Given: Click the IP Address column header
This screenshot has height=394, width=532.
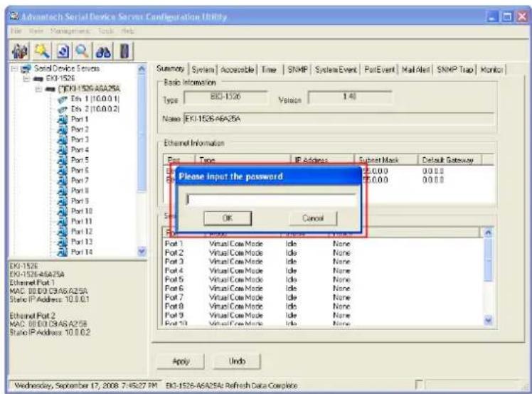Looking at the screenshot, I should (322, 160).
